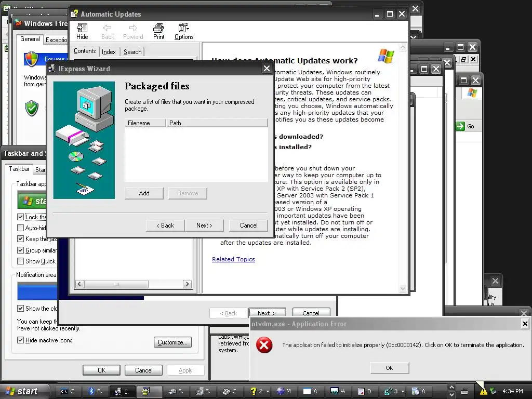Toggle Hide inactive icons checkbox
Viewport: 532px width, 399px height.
[x=20, y=340]
